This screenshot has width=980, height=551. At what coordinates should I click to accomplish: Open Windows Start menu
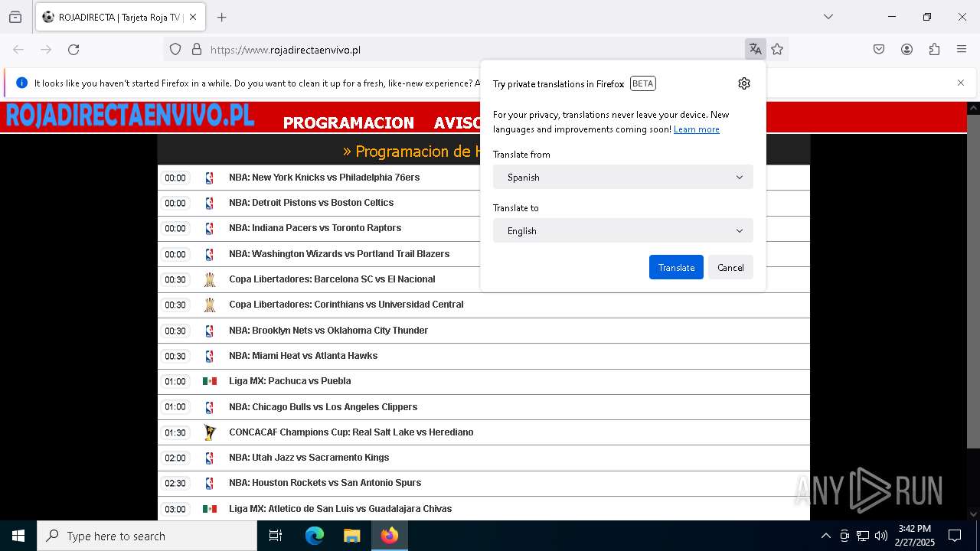pos(18,536)
